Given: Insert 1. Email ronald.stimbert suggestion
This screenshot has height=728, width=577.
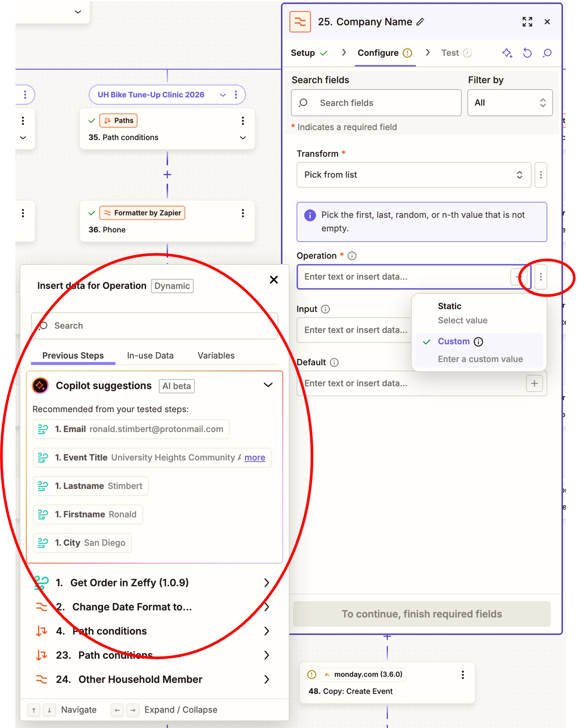Looking at the screenshot, I should coord(131,429).
